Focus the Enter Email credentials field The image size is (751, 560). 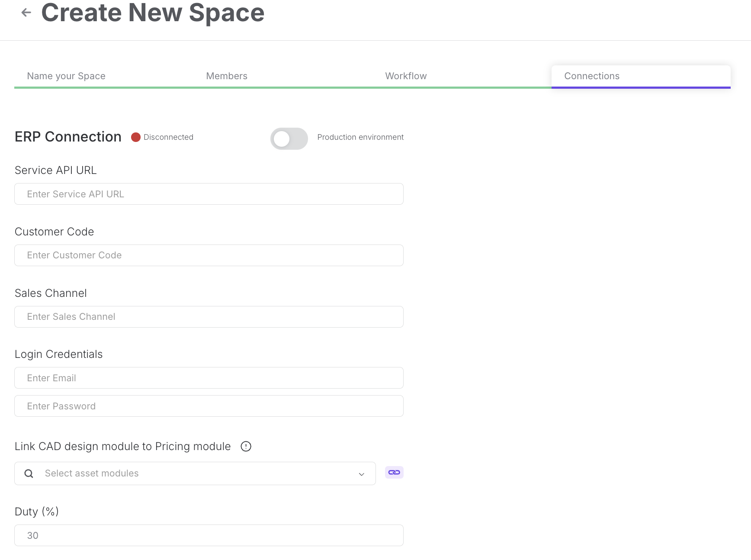(209, 378)
